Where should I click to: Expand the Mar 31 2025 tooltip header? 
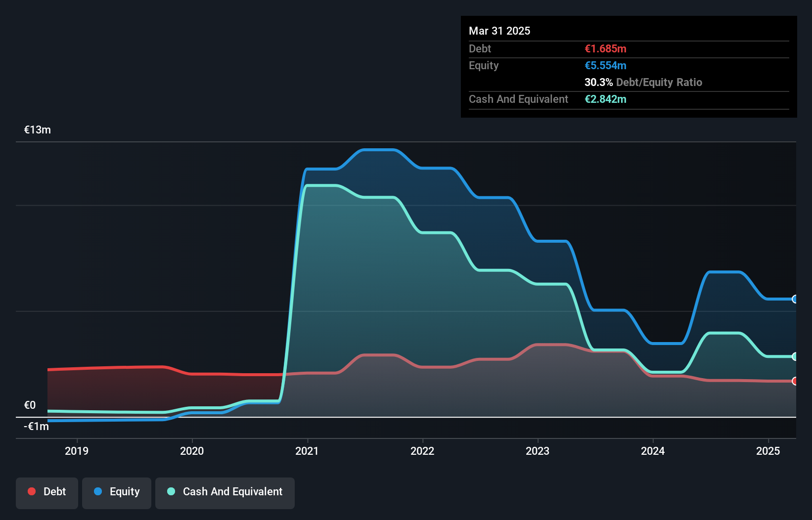pyautogui.click(x=499, y=31)
